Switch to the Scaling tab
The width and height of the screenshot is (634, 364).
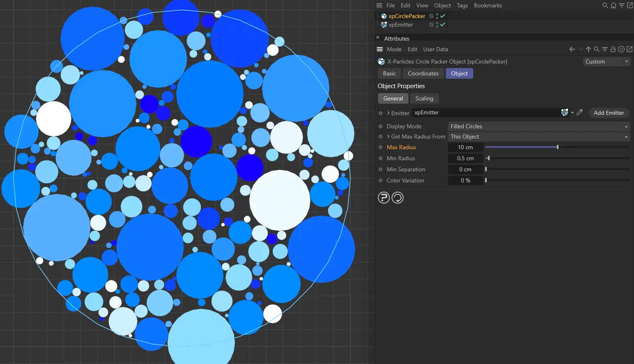(424, 98)
